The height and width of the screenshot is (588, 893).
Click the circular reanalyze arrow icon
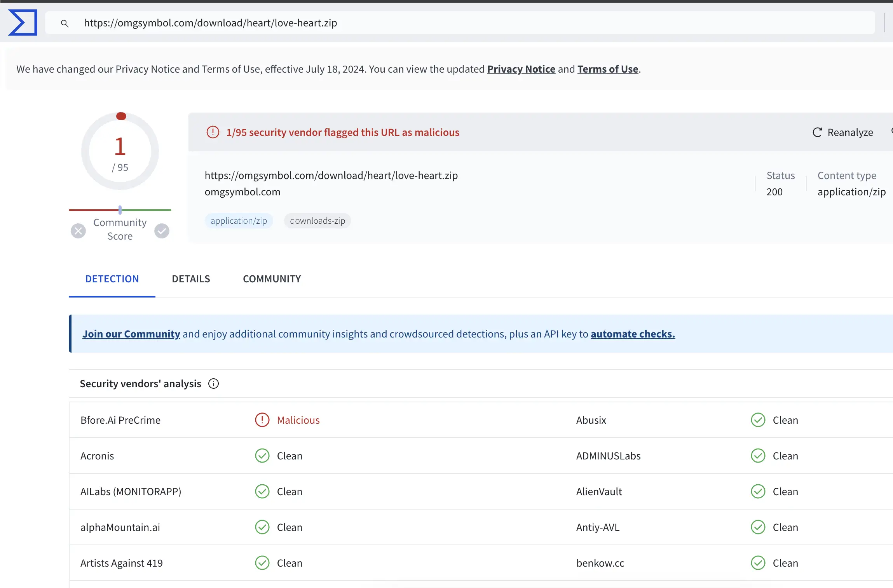click(x=817, y=132)
